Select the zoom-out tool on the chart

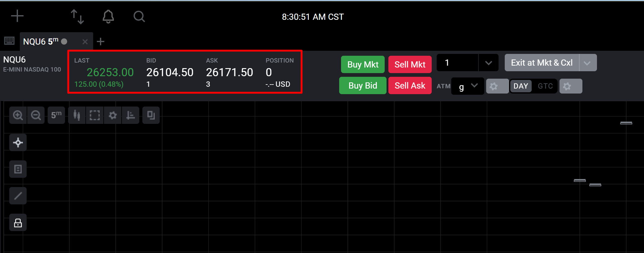click(x=36, y=115)
